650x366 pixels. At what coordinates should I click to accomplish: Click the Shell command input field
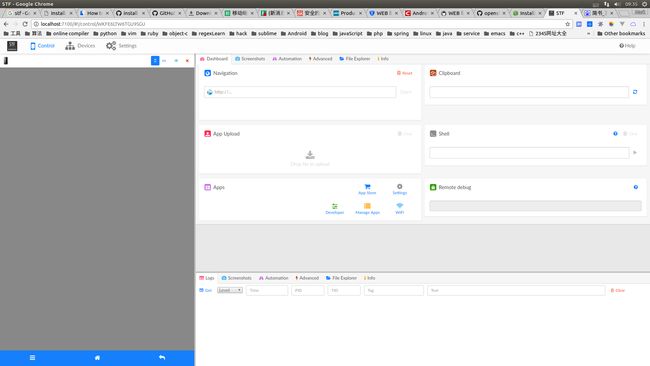click(529, 153)
